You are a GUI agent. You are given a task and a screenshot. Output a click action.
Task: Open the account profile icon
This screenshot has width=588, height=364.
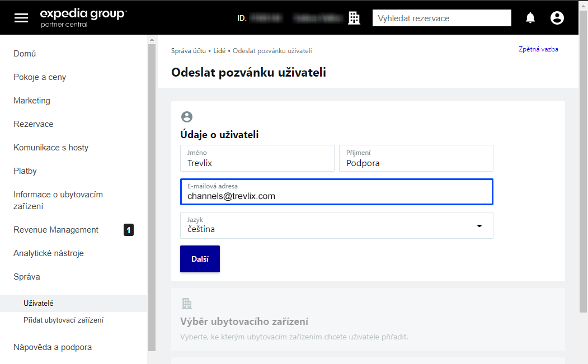tap(557, 17)
